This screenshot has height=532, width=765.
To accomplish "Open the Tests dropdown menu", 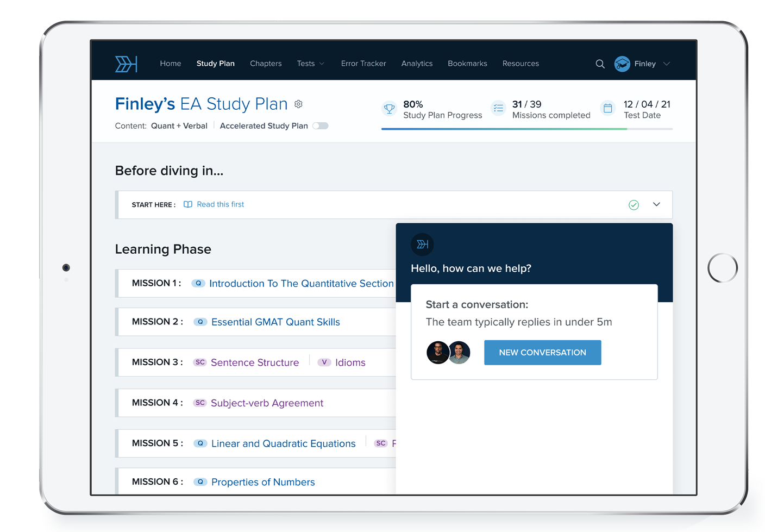I will pyautogui.click(x=310, y=64).
